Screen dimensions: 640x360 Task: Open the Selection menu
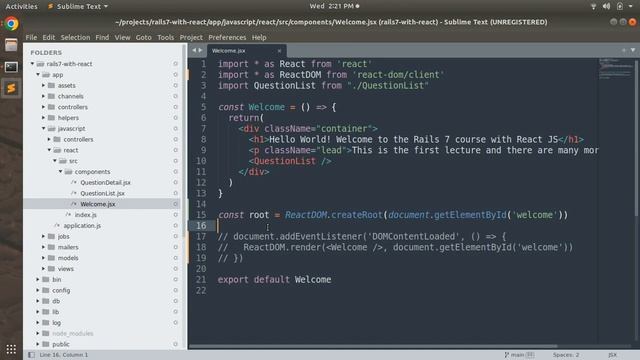click(75, 37)
